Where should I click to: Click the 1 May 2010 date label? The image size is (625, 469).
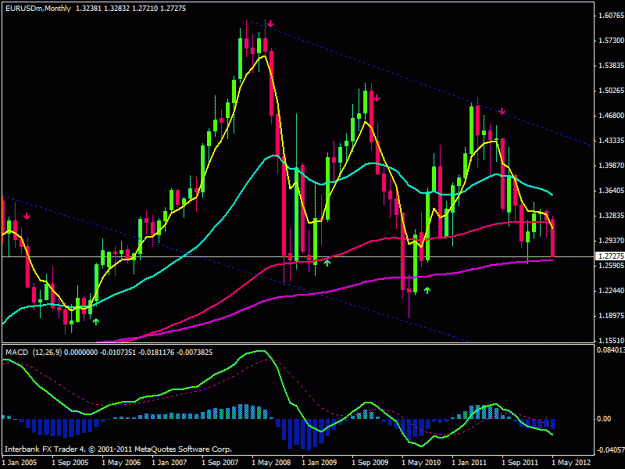click(x=421, y=463)
